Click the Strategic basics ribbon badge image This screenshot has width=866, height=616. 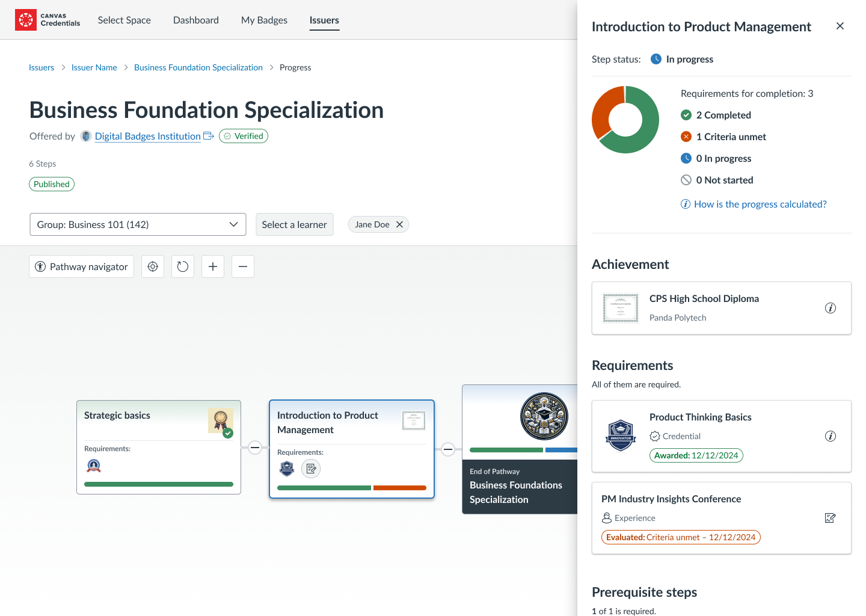tap(221, 420)
